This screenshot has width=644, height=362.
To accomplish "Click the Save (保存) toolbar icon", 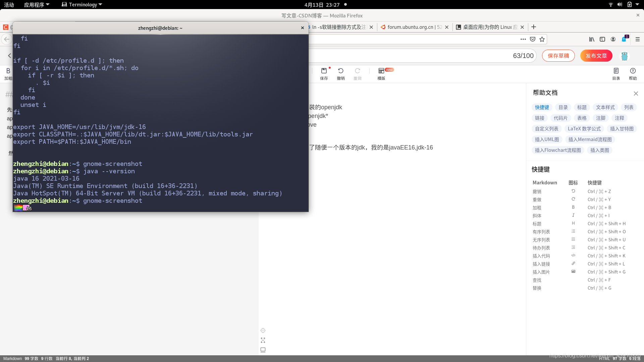I will click(x=324, y=71).
